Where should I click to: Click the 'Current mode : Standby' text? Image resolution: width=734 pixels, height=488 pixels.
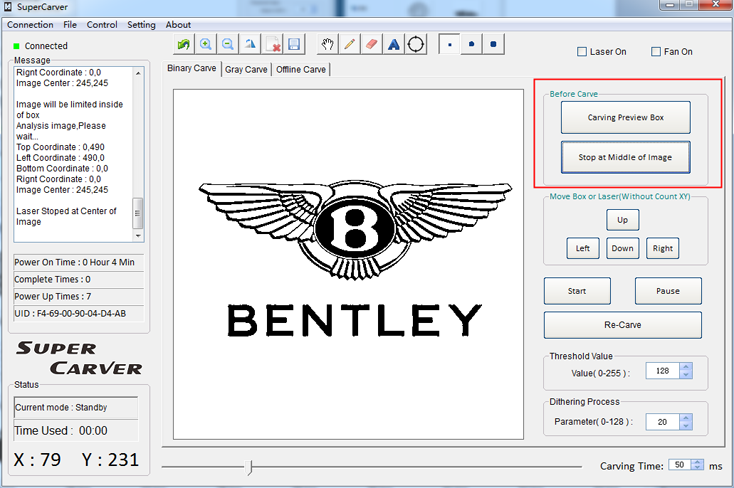tap(61, 407)
